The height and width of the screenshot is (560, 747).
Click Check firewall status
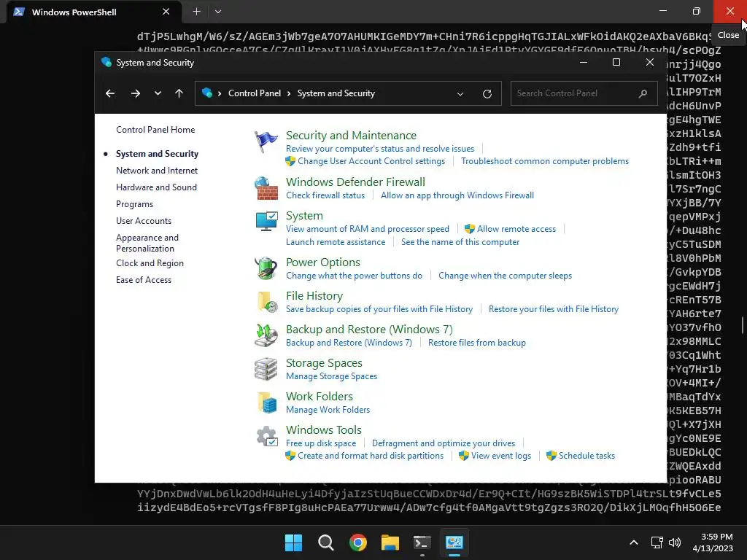(x=325, y=195)
